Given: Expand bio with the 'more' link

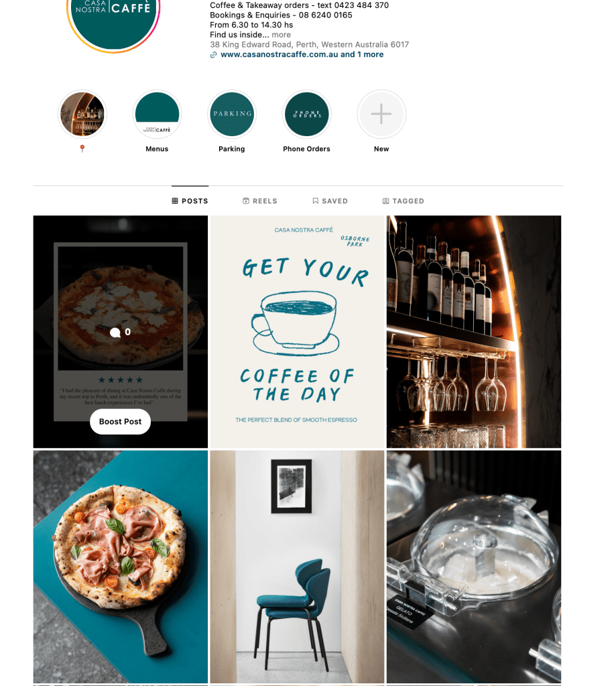Looking at the screenshot, I should (x=281, y=35).
